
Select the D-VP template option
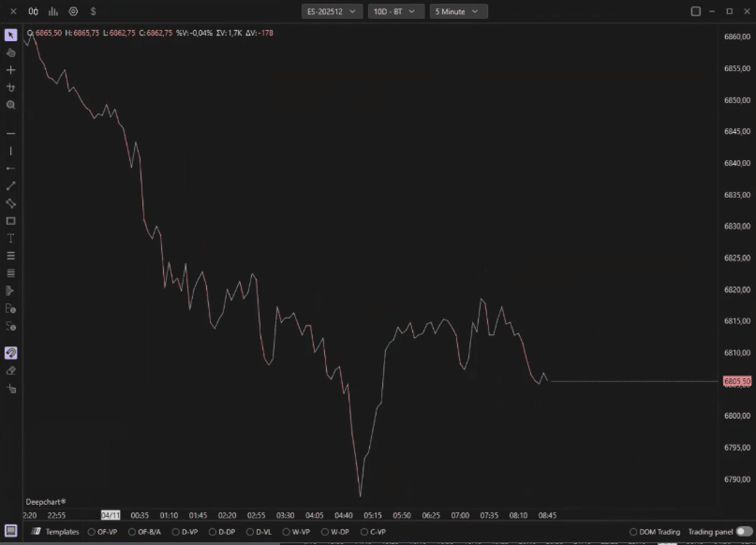[176, 532]
